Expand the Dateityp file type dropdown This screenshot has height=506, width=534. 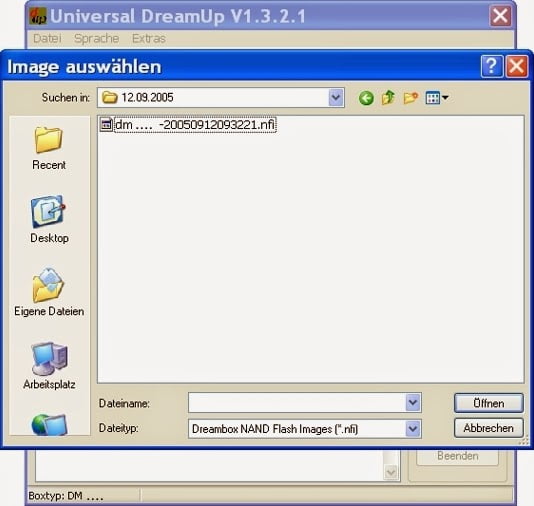coord(413,428)
